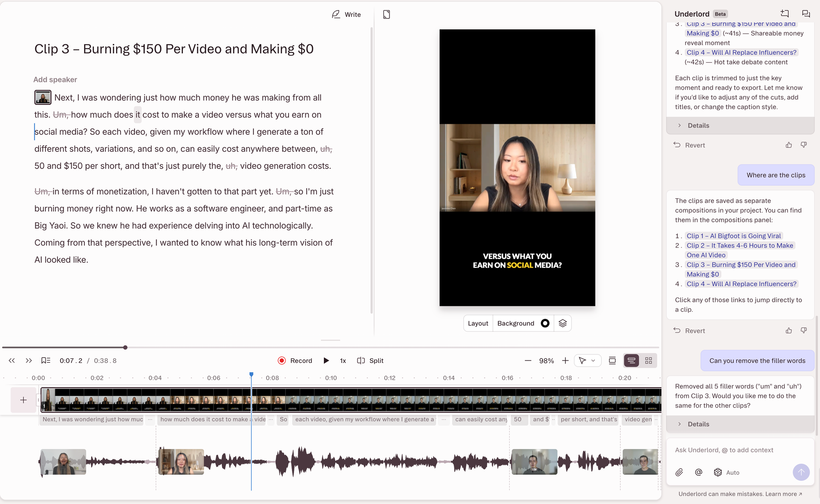Thumbs down the compositions panel response
The width and height of the screenshot is (820, 504).
point(804,331)
